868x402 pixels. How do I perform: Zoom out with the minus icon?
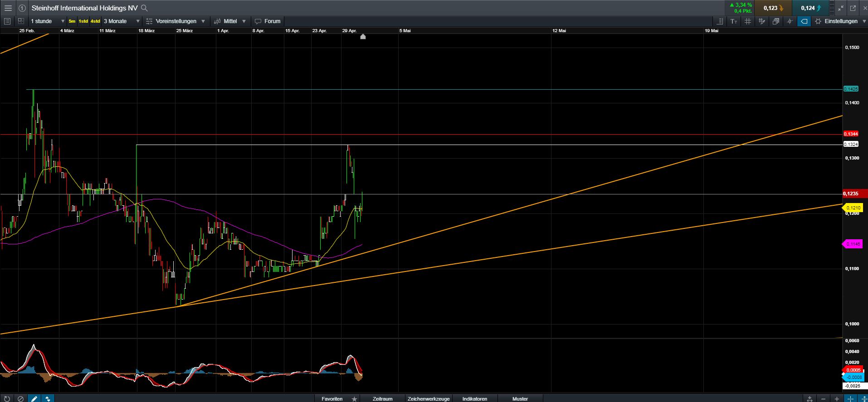[823, 399]
